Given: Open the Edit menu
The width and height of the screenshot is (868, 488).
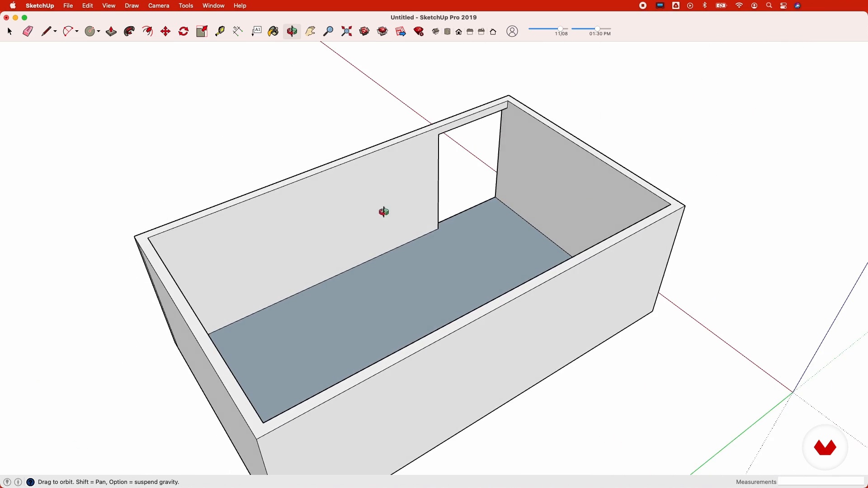Looking at the screenshot, I should 88,6.
